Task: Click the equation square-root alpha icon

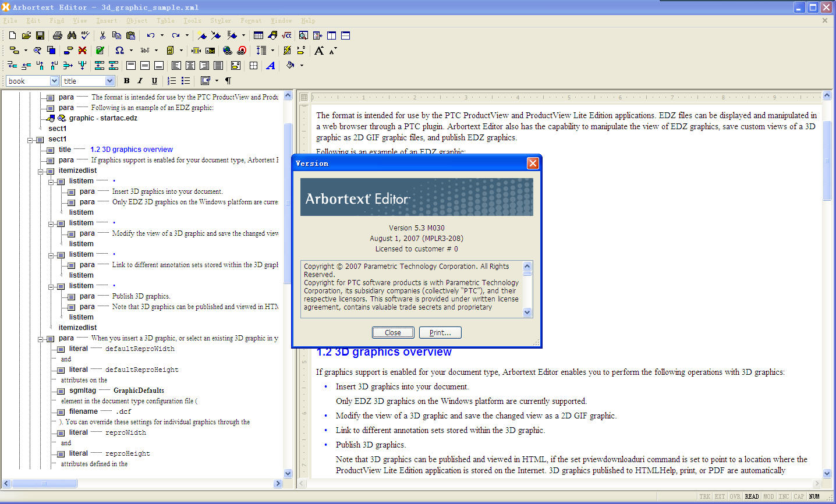Action: point(286,36)
